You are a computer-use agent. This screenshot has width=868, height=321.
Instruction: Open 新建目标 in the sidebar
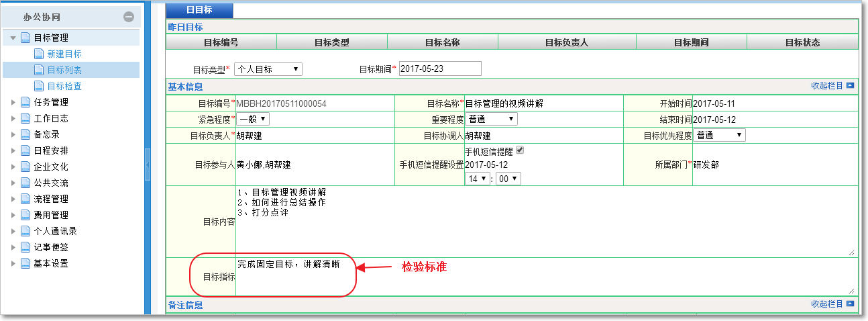[x=64, y=54]
